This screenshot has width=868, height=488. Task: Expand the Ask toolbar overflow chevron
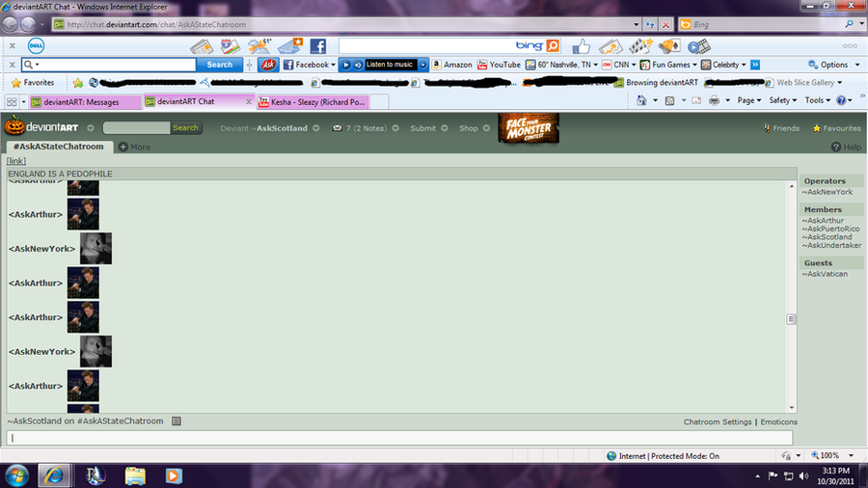point(755,65)
